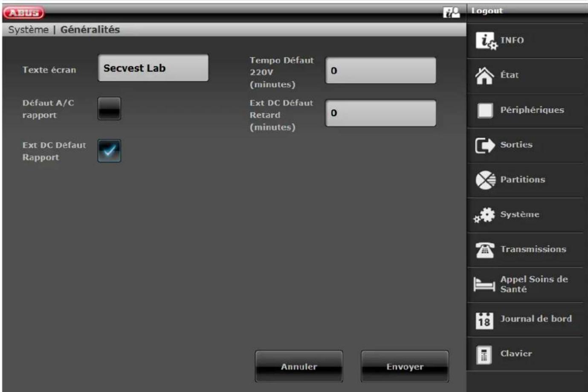Focus the Tempo Défaut 220V minutes field
This screenshot has width=588, height=392.
(380, 71)
